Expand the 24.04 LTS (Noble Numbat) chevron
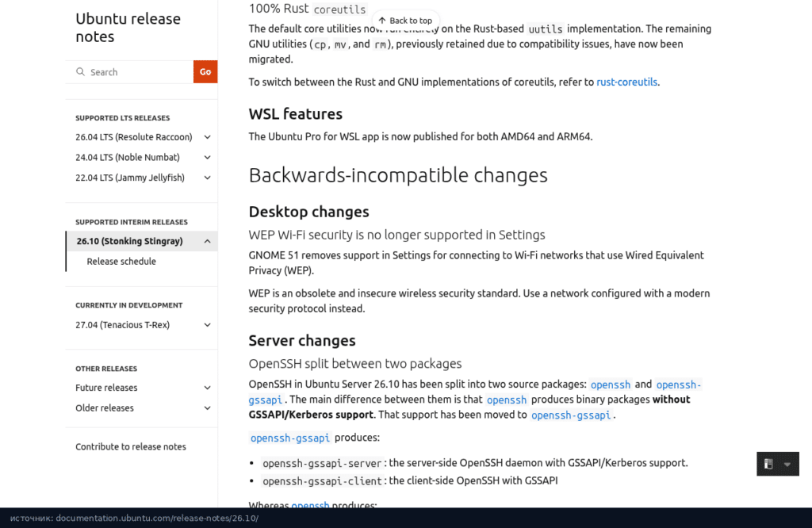812x528 pixels. coord(207,157)
